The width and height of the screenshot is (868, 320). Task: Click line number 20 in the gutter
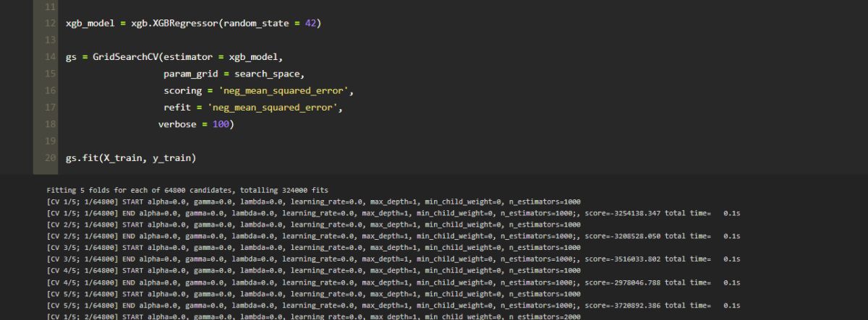coord(49,157)
